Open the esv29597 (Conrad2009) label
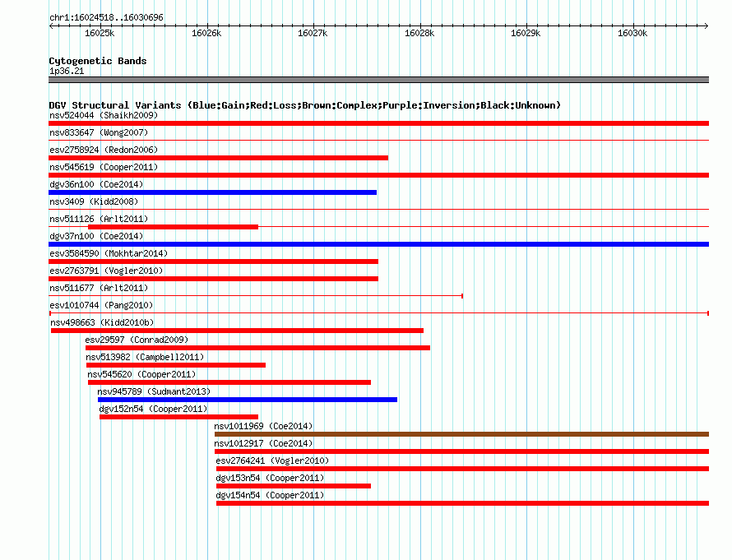The image size is (732, 560). coord(137,340)
